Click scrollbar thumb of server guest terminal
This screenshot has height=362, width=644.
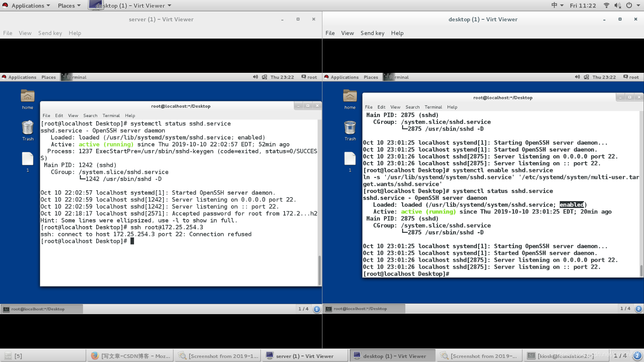tap(320, 270)
